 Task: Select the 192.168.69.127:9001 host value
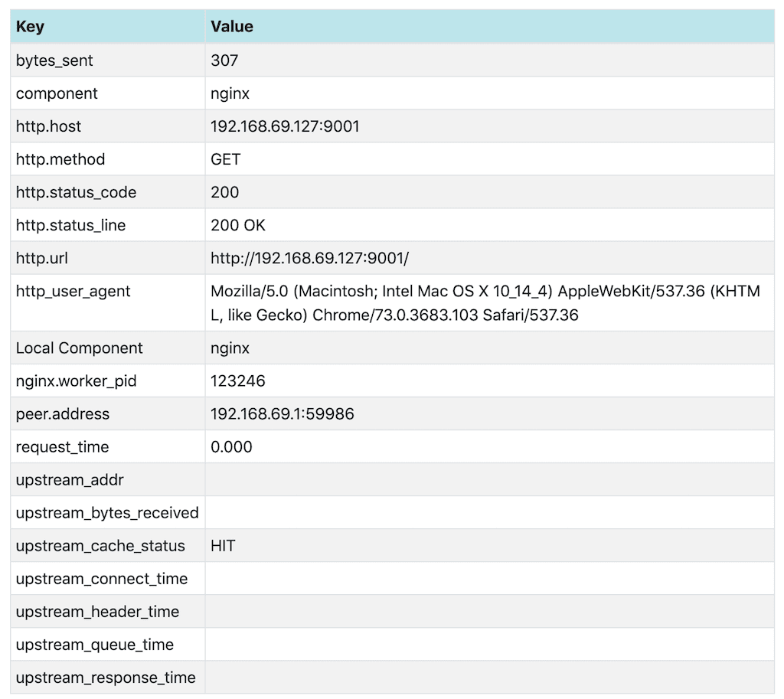point(285,126)
